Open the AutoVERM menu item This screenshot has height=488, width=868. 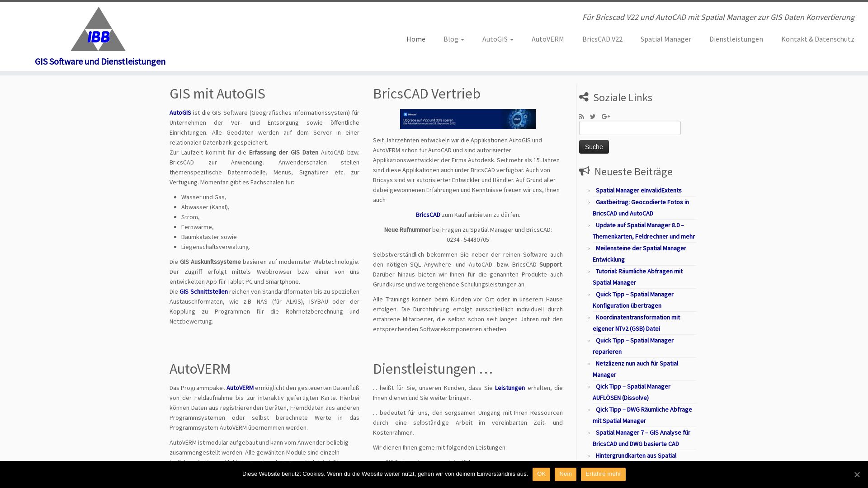click(x=547, y=39)
